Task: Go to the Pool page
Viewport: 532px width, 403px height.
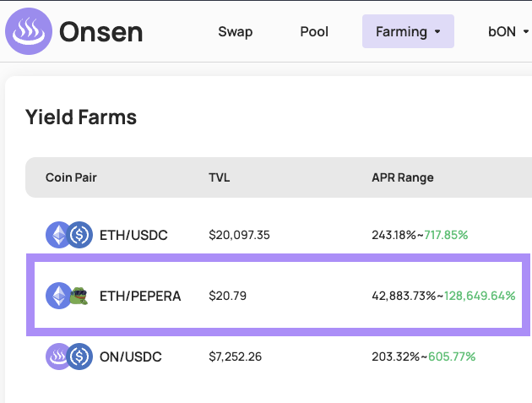Action: [x=314, y=31]
